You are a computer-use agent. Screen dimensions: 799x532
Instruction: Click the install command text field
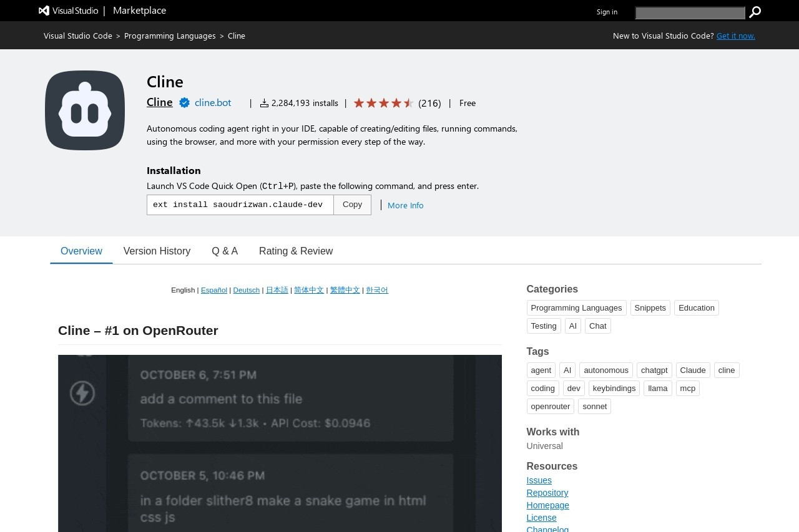[x=240, y=205]
